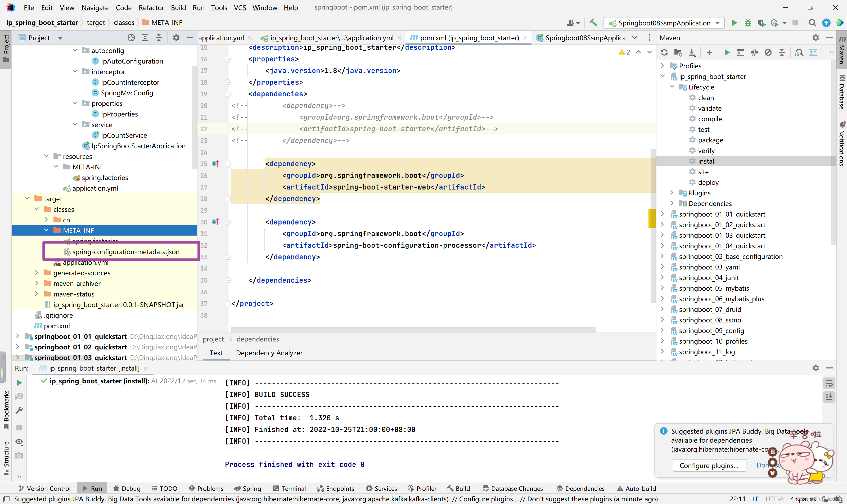The width and height of the screenshot is (847, 504).
Task: Open Project view mode dropdown
Action: click(x=60, y=38)
